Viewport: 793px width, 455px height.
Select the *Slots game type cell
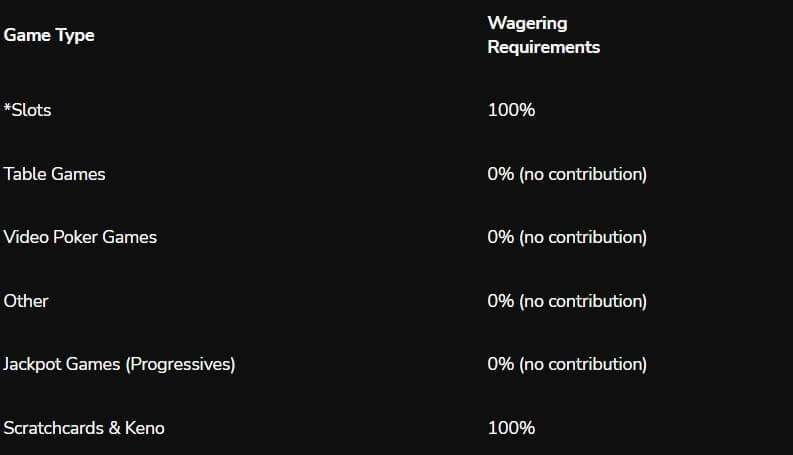(27, 110)
